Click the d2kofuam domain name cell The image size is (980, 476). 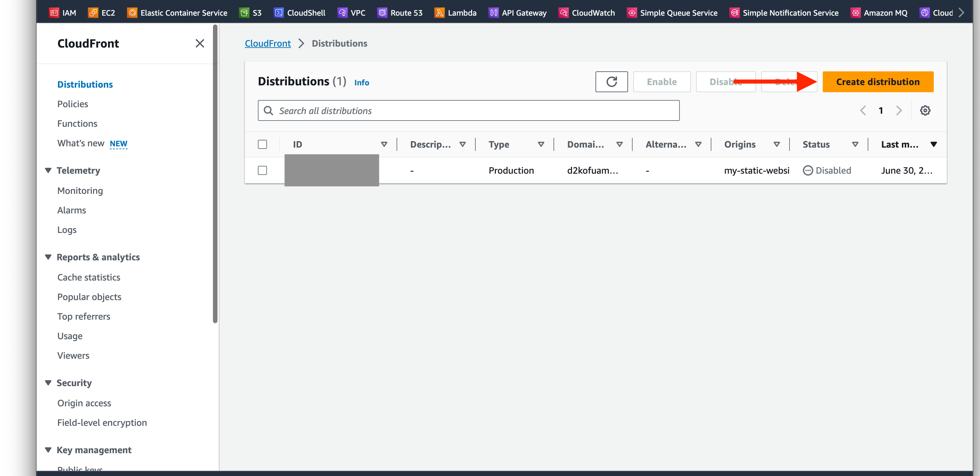(592, 170)
